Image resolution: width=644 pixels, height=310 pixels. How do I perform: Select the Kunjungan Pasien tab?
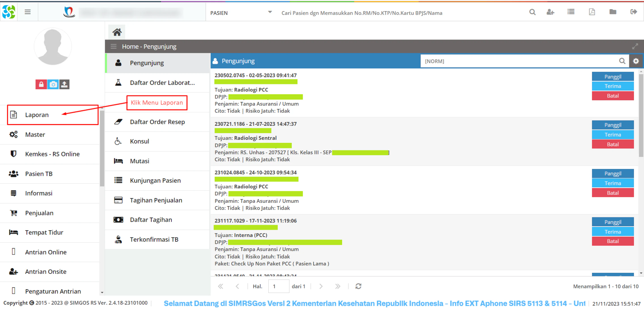pos(158,181)
